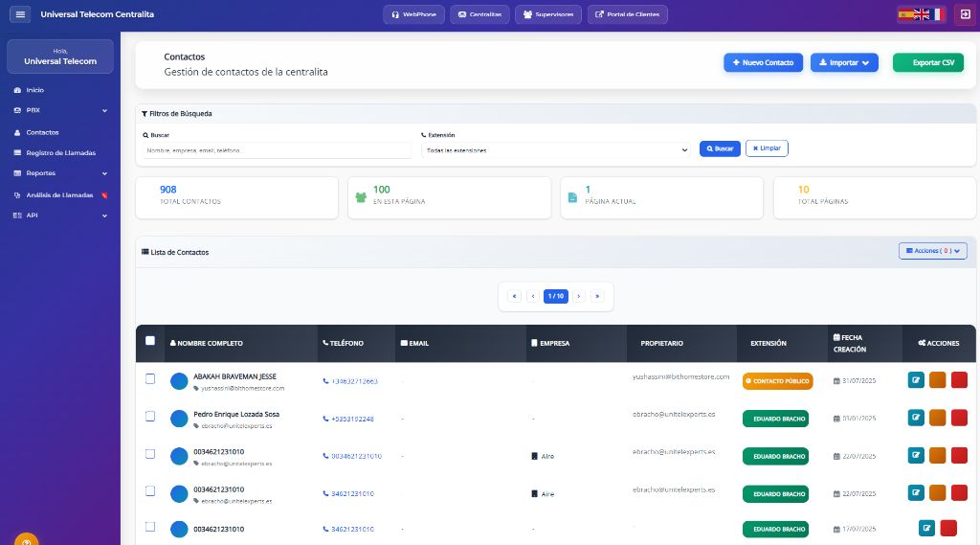Go to next page in pagination
The image size is (980, 545).
point(578,297)
